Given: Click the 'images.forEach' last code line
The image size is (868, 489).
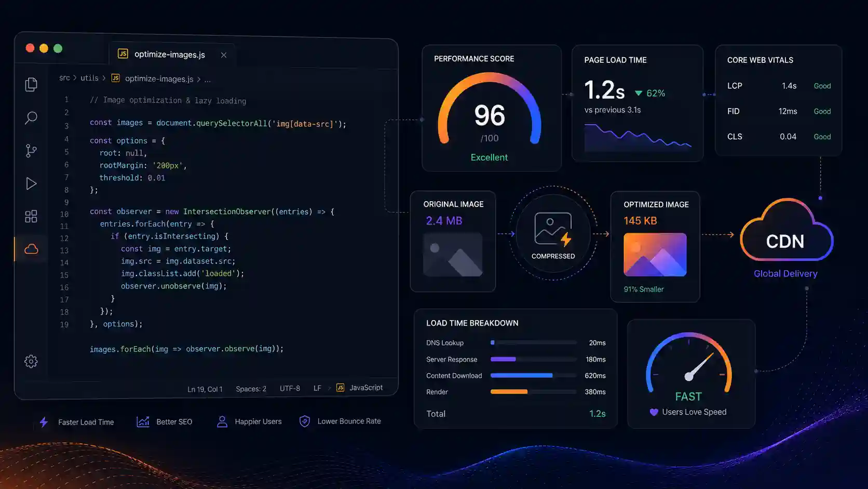Looking at the screenshot, I should pos(186,349).
